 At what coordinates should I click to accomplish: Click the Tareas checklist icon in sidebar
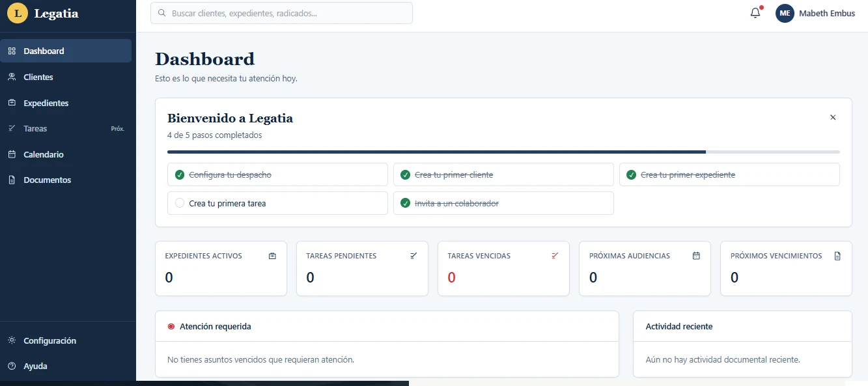(12, 128)
